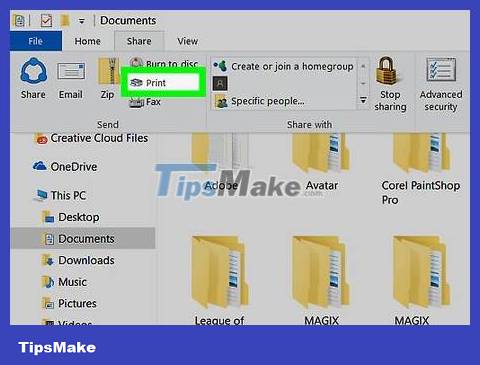Click the Pictures folder icon

point(48,303)
